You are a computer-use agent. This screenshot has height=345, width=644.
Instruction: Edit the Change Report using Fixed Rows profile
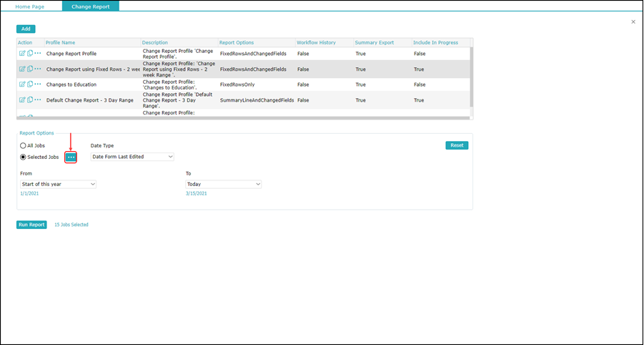tap(22, 69)
